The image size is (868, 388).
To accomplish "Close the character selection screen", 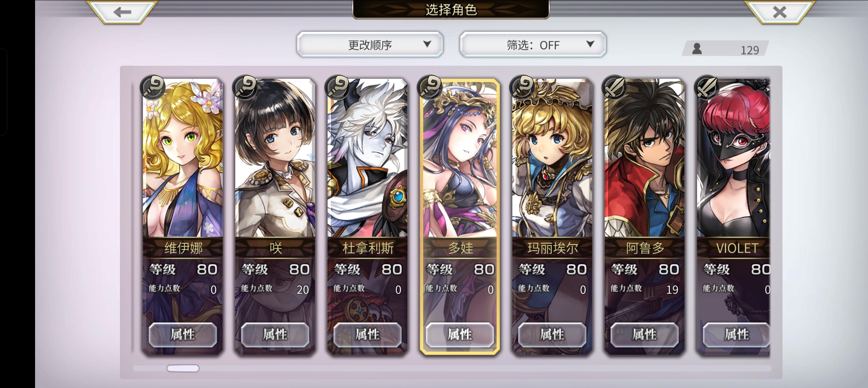I will (x=779, y=13).
